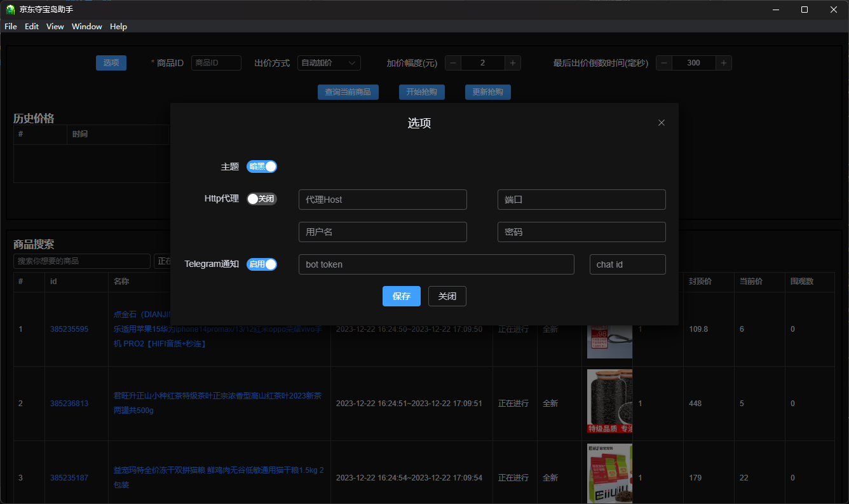Open the 君旺升正山小种红茶 product name link
849x504 pixels.
coord(217,403)
